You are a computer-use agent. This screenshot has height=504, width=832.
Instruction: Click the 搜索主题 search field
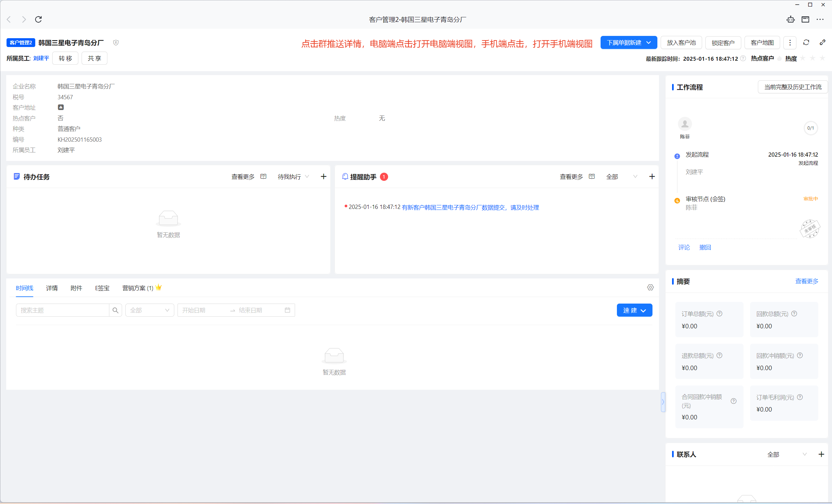coord(62,310)
